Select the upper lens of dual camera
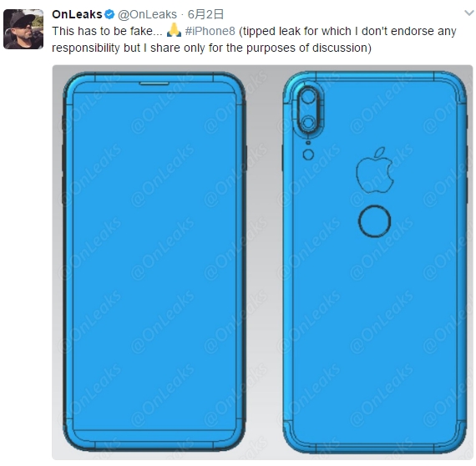Screen dimensions: 476x466 pyautogui.click(x=308, y=97)
